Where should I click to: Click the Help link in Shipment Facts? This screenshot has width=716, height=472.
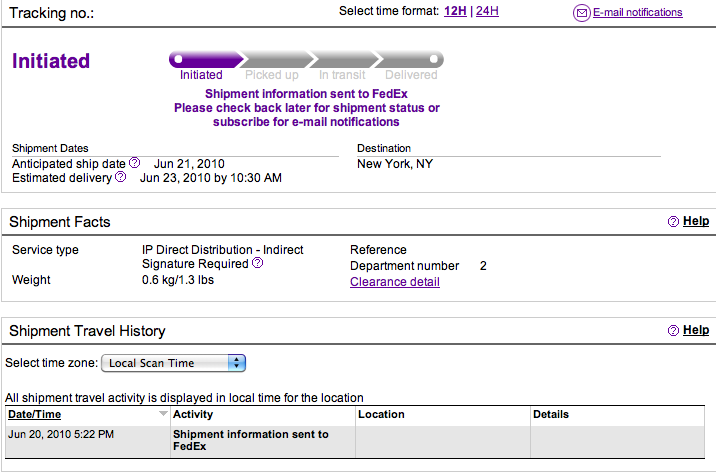(x=696, y=221)
